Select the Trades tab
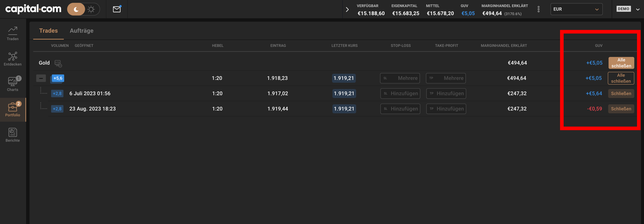 (48, 30)
